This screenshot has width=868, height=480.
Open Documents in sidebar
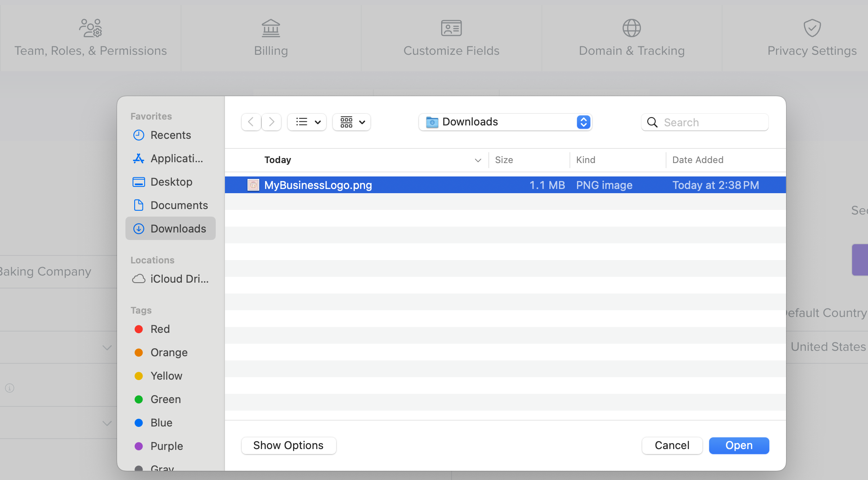coord(179,205)
